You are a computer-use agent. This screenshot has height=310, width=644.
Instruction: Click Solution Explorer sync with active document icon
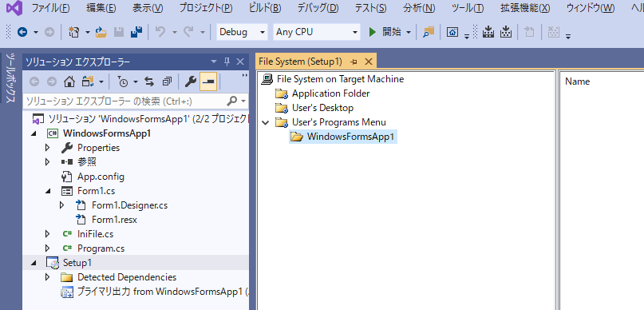pos(149,81)
